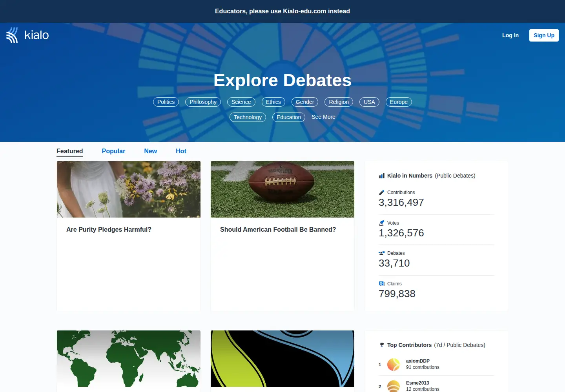This screenshot has height=392, width=565.
Task: Click the kialo wordmark text
Action: (36, 35)
